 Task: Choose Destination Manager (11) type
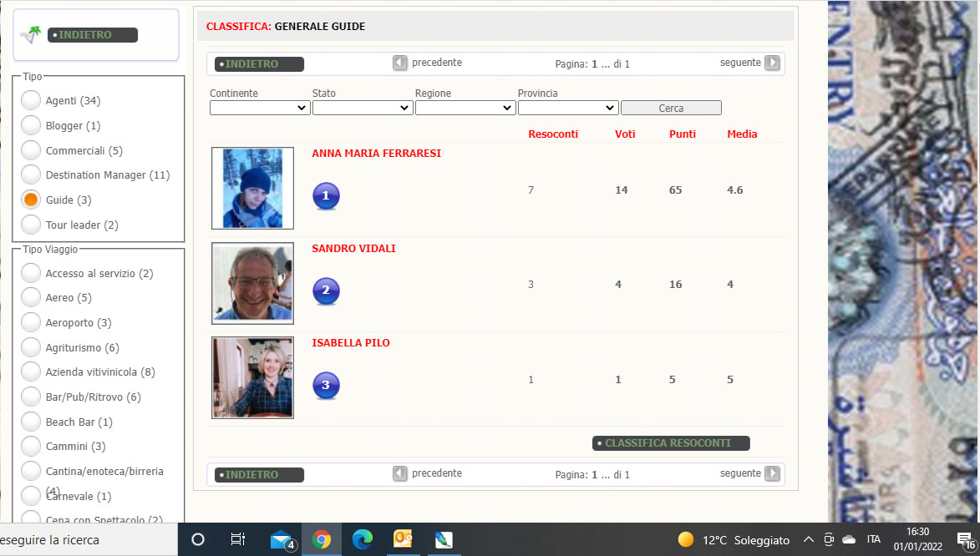pyautogui.click(x=31, y=175)
